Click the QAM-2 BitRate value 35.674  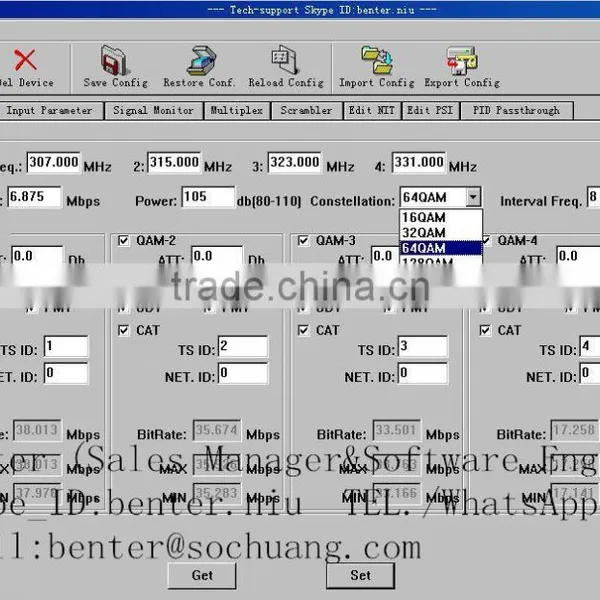[217, 430]
